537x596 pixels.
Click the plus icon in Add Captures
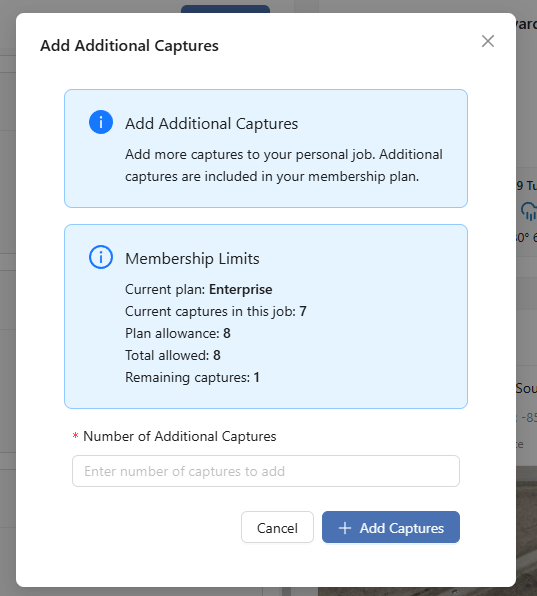(345, 528)
